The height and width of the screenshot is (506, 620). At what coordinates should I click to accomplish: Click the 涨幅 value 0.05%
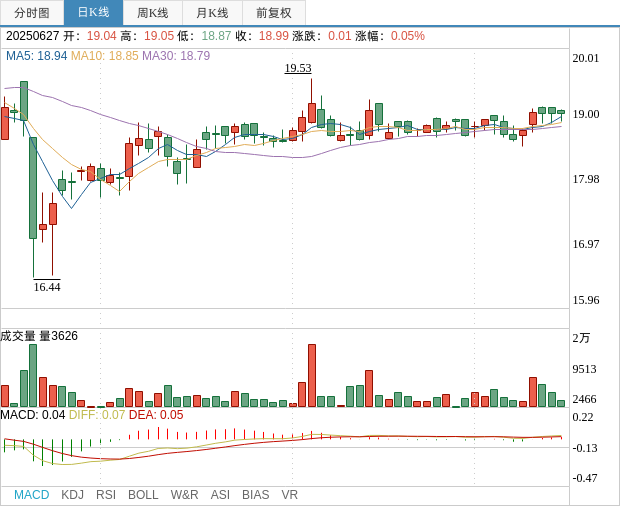click(x=408, y=36)
